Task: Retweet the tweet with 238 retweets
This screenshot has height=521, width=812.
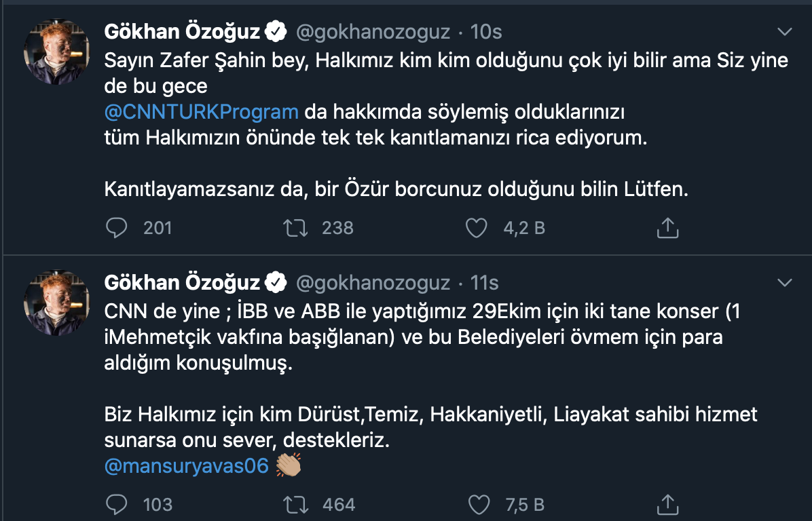Action: pyautogui.click(x=296, y=228)
